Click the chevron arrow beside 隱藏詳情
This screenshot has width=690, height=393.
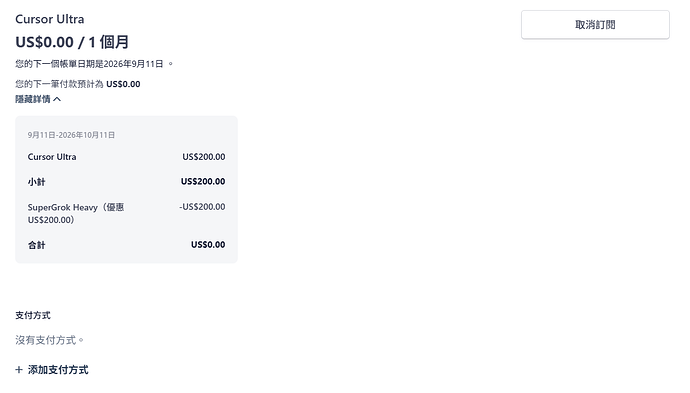tap(57, 99)
